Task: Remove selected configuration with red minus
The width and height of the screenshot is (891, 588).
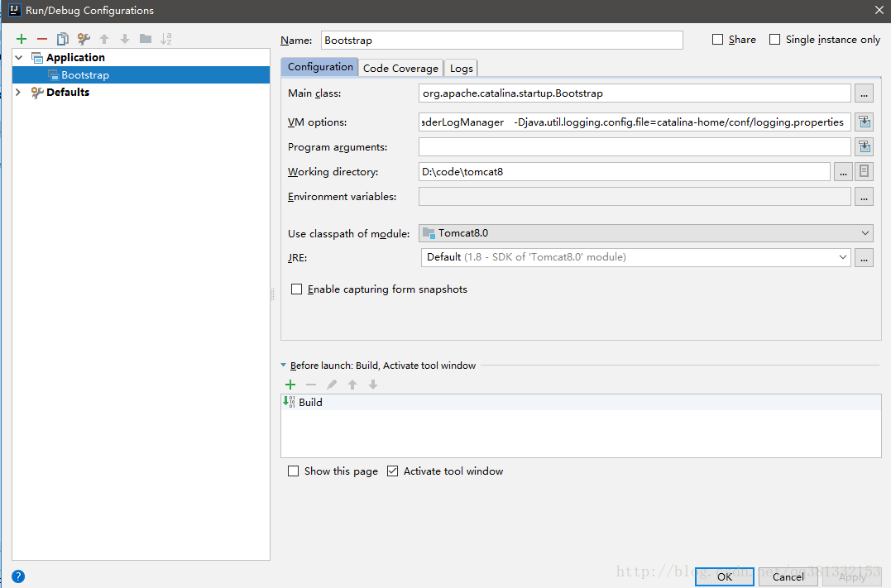Action: click(42, 39)
